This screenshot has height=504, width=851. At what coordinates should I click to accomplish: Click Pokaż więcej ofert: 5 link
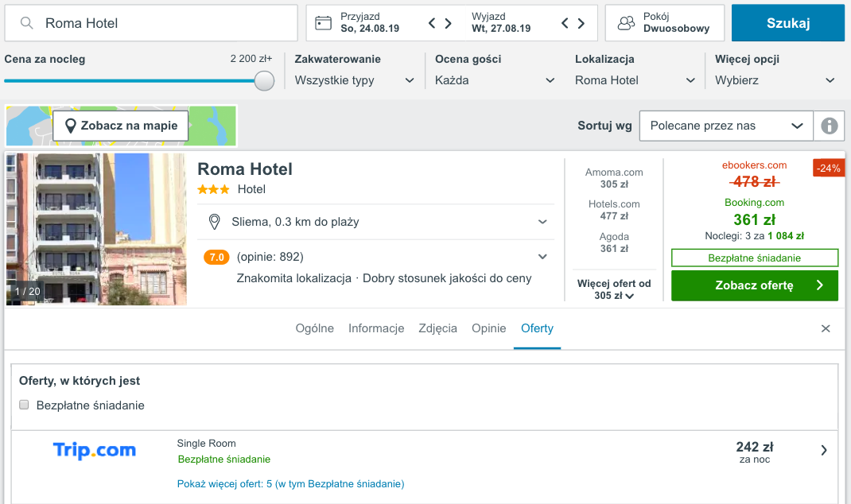tap(290, 483)
